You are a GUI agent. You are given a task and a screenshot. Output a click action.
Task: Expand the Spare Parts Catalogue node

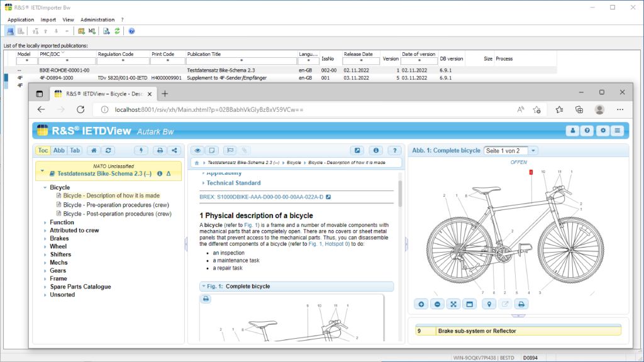[x=45, y=287]
